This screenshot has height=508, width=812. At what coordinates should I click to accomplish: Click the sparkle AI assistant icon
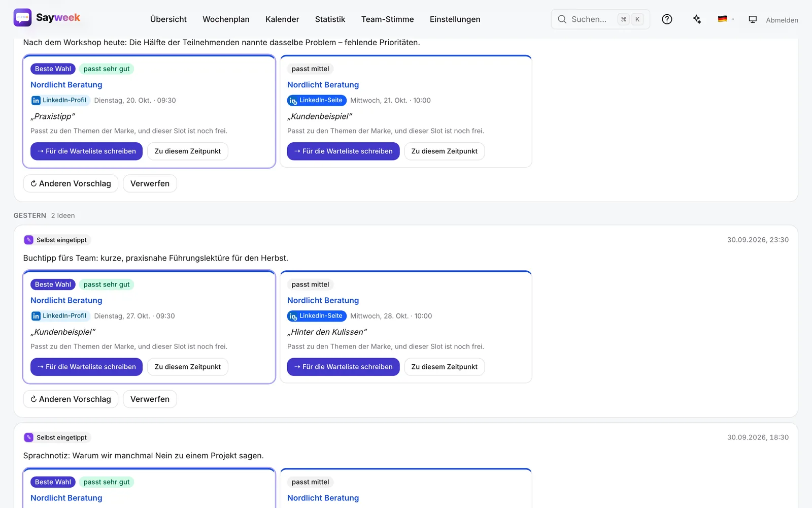tap(697, 19)
